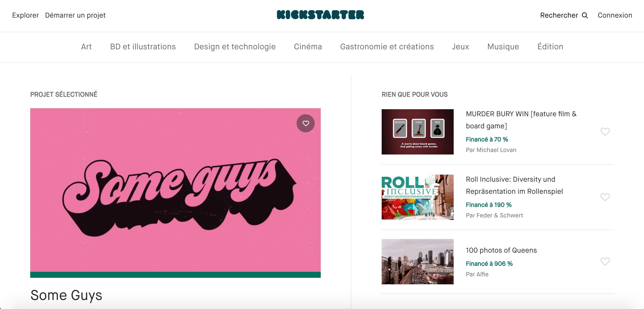Click 'RIEN QUE POUR VOUS' heading
The height and width of the screenshot is (309, 644).
point(415,94)
